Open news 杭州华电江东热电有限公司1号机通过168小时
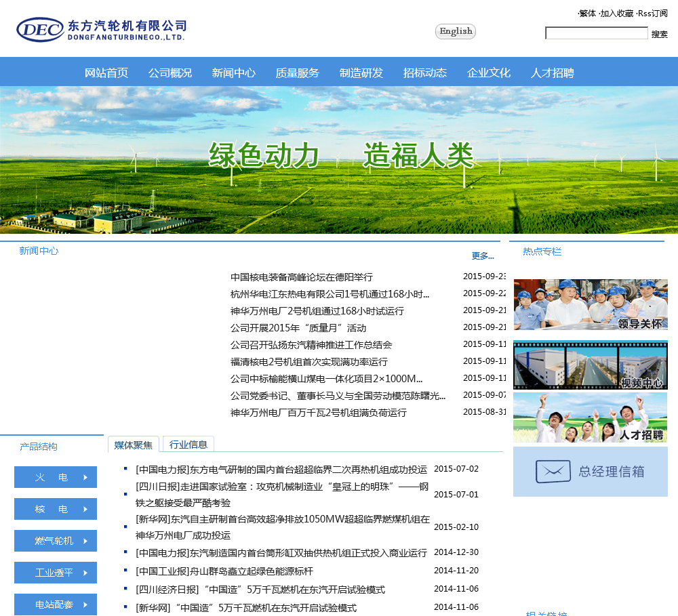The height and width of the screenshot is (616, 678). pyautogui.click(x=330, y=294)
